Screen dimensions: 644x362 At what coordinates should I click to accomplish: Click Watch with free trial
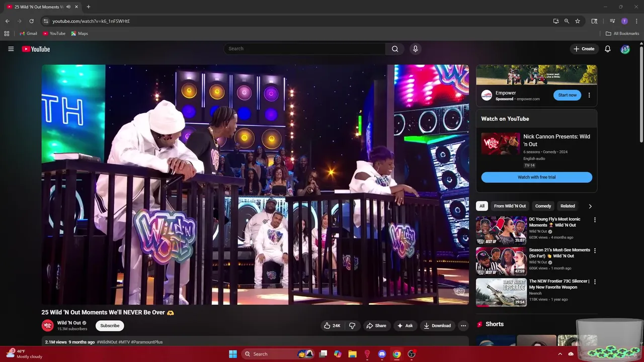click(536, 177)
